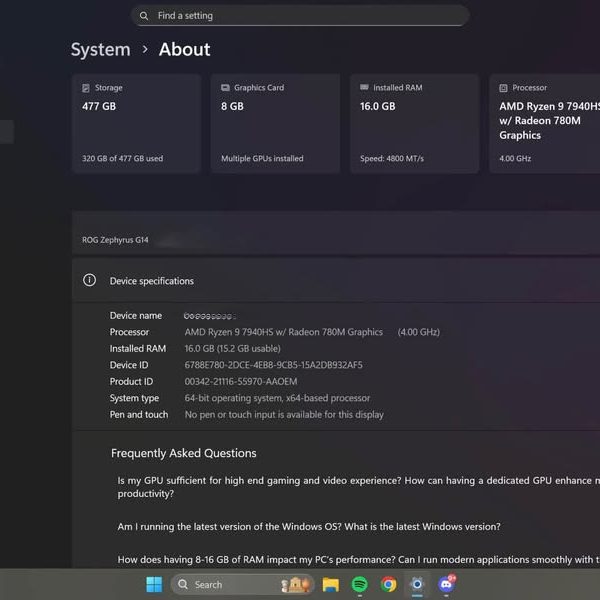Image resolution: width=600 pixels, height=600 pixels.
Task: Click the magnifier icon in settings search
Action: point(144,16)
